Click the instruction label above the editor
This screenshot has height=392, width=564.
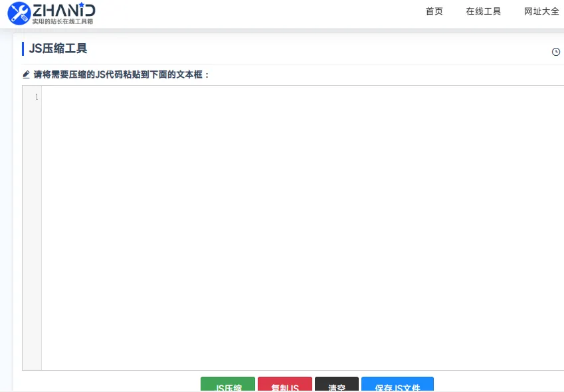[122, 74]
